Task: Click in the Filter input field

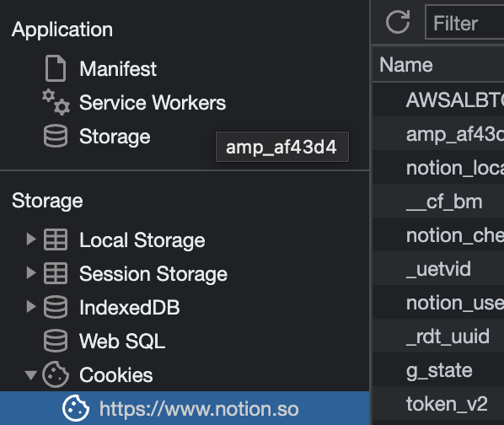Action: (464, 22)
